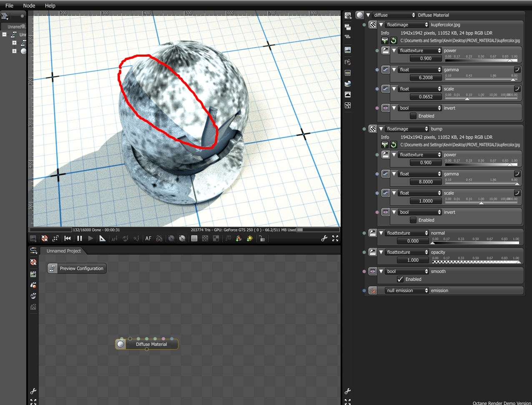Click reload image icon under kupfercolor.jpg info
The image size is (532, 405).
coord(394,40)
